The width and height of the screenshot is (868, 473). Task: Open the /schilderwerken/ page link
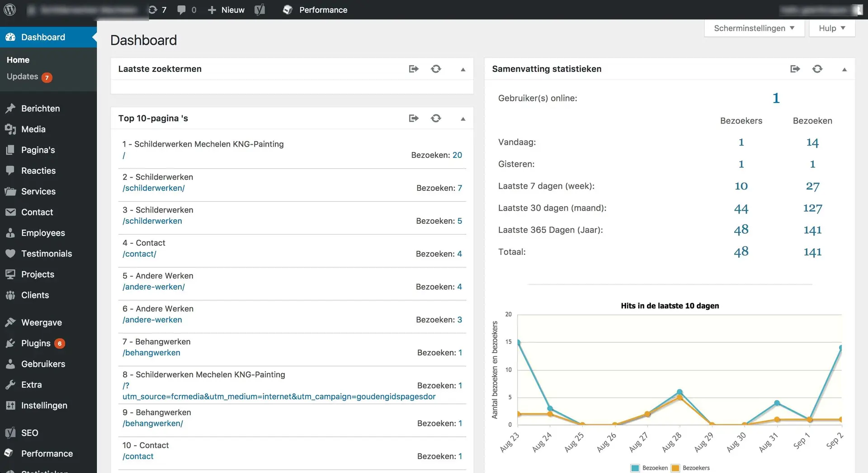tap(154, 188)
